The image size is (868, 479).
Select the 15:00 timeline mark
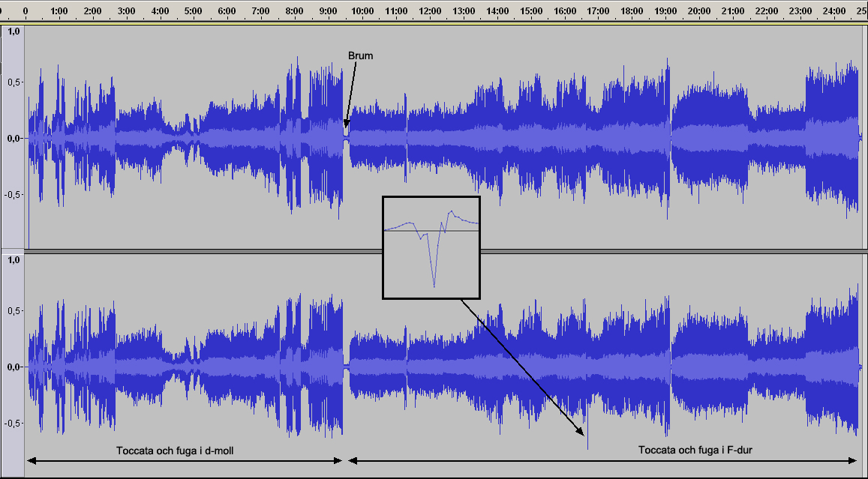click(531, 10)
